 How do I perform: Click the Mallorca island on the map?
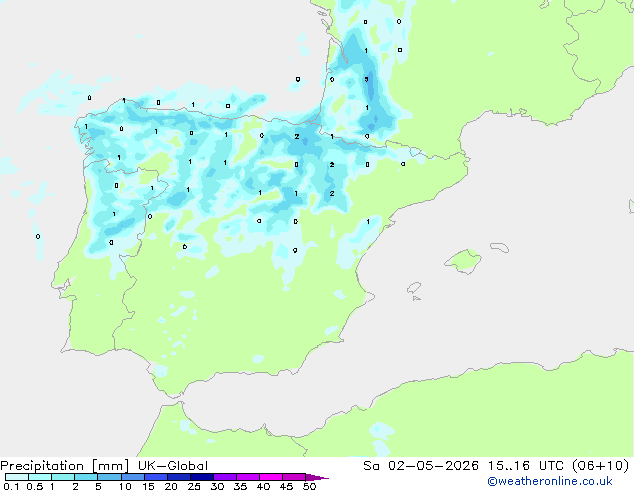coord(463,262)
